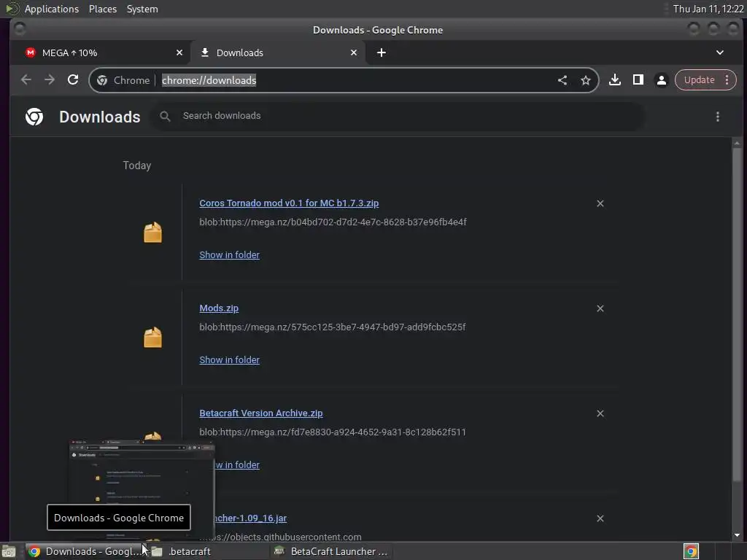Click the reload page icon

click(72, 80)
